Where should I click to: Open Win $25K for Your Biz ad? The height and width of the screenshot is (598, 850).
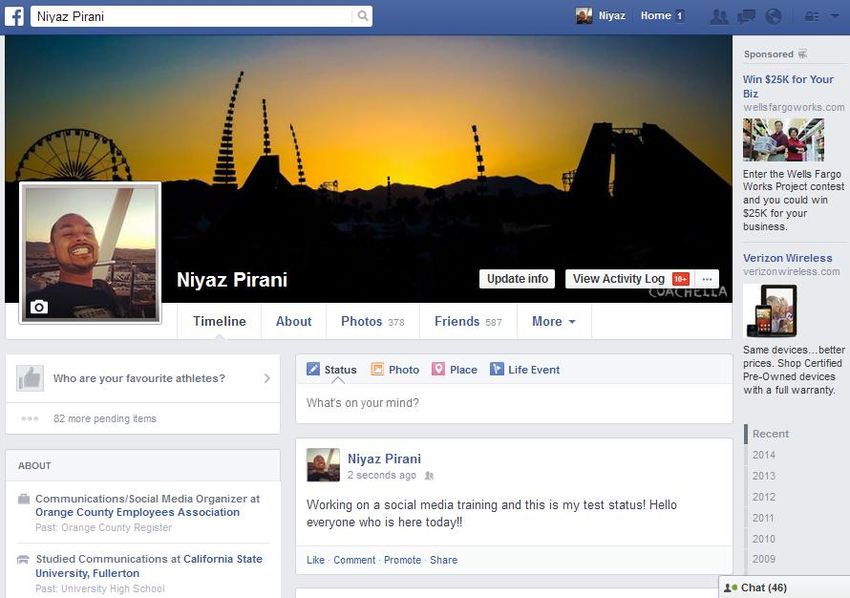(x=788, y=86)
